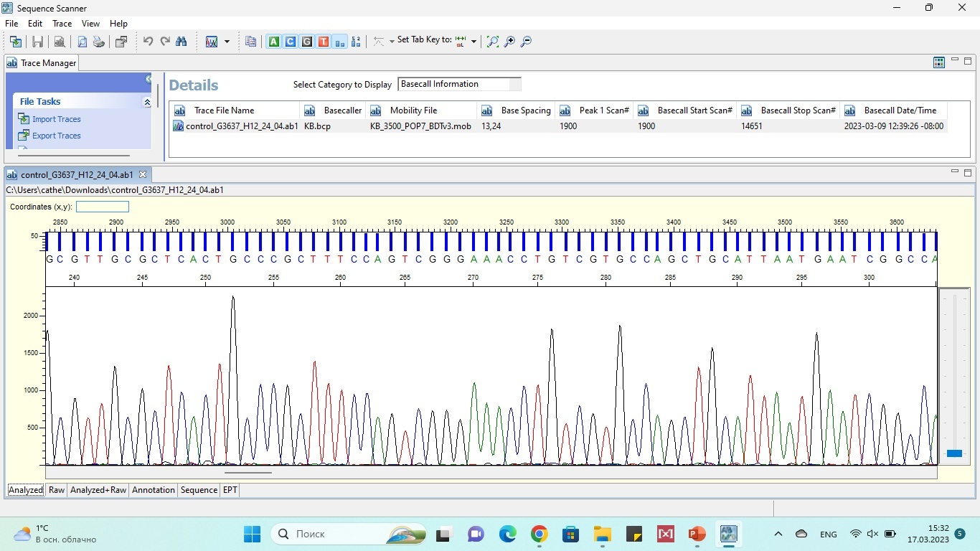The height and width of the screenshot is (551, 980).
Task: Switch to the Raw tab
Action: [57, 490]
